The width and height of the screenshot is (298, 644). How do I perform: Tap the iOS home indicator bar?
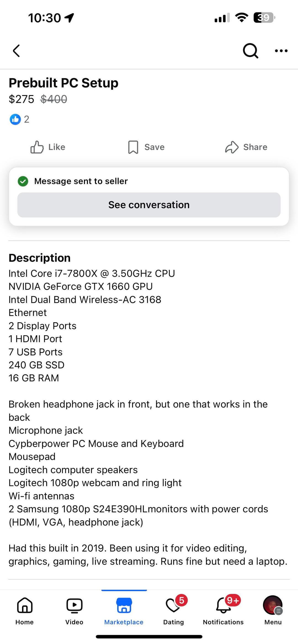149,637
